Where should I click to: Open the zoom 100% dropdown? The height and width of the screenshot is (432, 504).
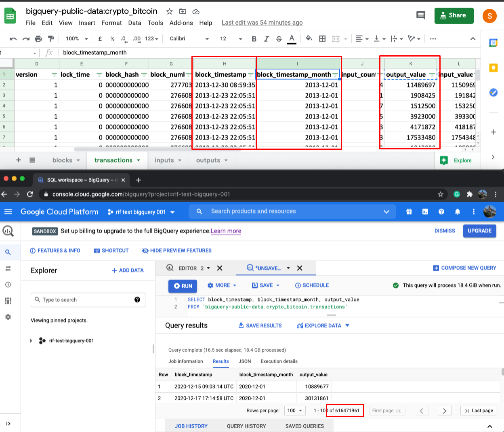(77, 39)
